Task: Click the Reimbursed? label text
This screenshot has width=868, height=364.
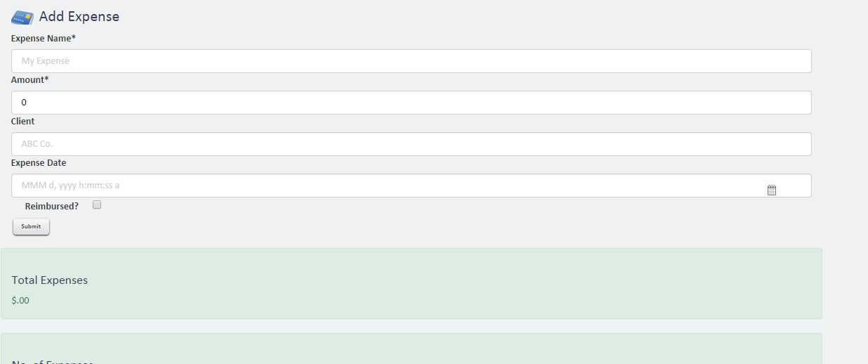Action: (x=51, y=207)
